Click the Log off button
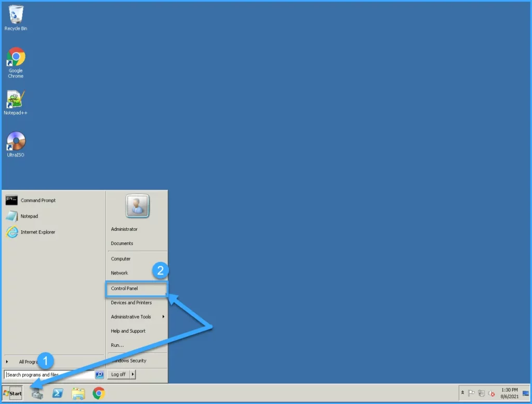The width and height of the screenshot is (532, 404). pos(118,374)
